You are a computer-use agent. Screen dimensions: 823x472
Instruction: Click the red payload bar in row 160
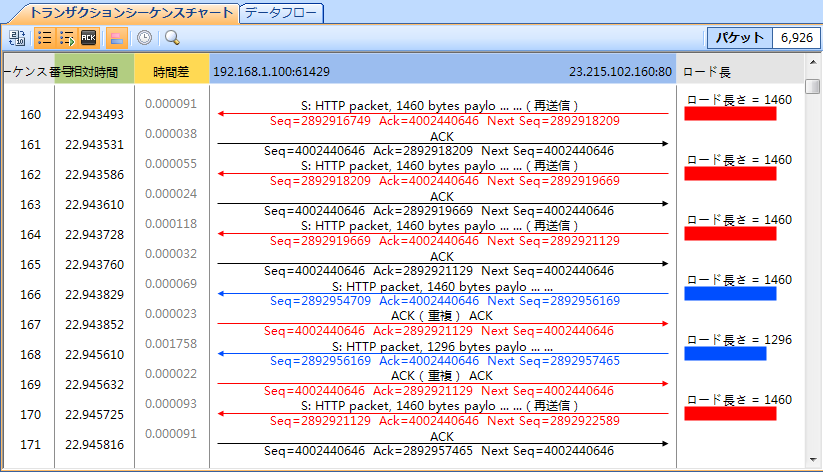point(730,114)
